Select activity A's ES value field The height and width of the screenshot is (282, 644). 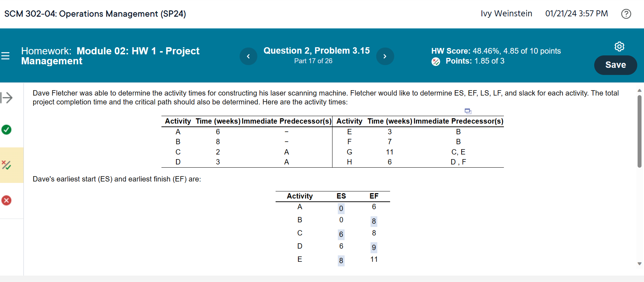coord(341,208)
